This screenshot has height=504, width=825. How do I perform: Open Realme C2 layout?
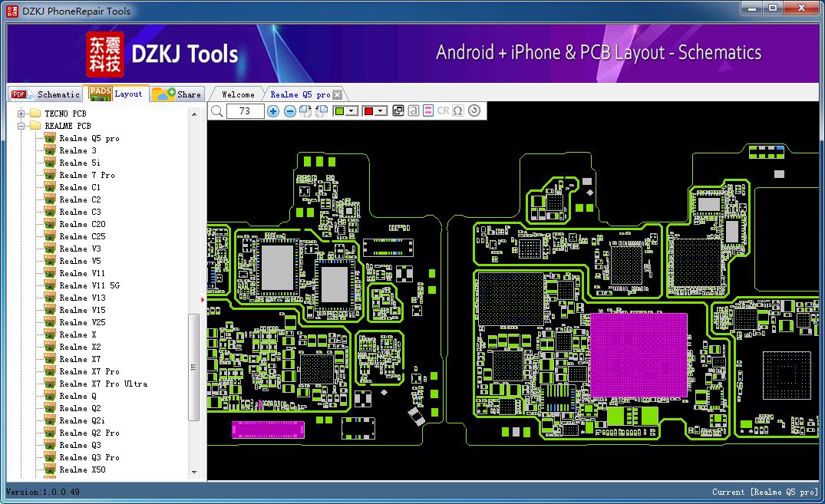(x=80, y=199)
